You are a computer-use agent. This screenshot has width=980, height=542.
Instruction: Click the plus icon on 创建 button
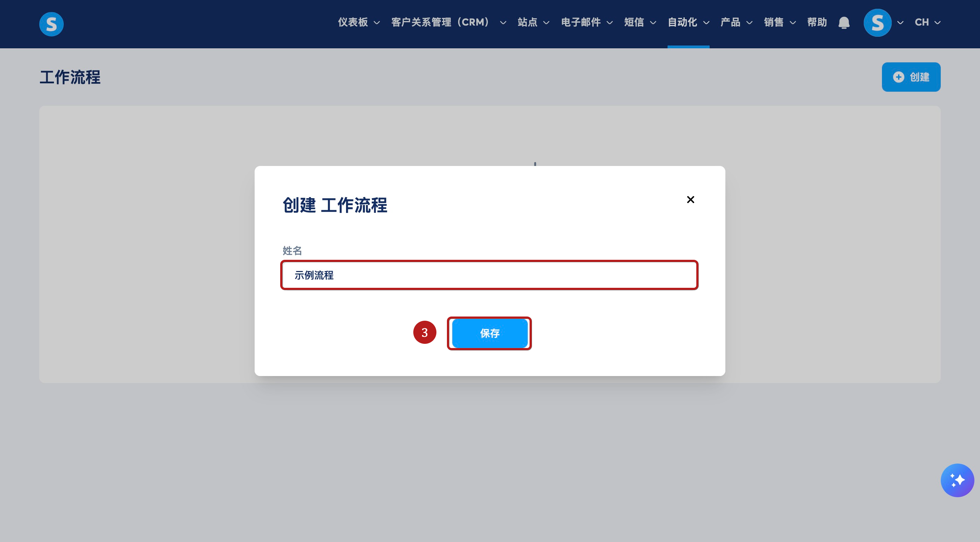point(898,77)
